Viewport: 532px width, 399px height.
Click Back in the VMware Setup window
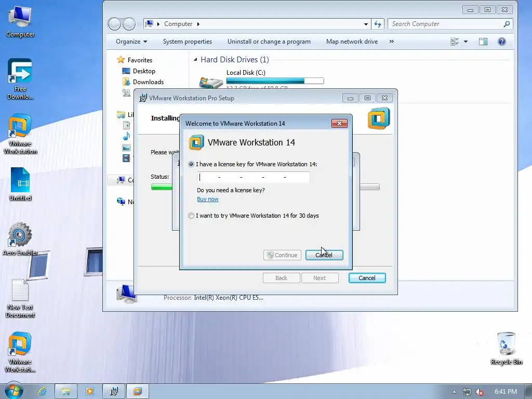coord(281,278)
